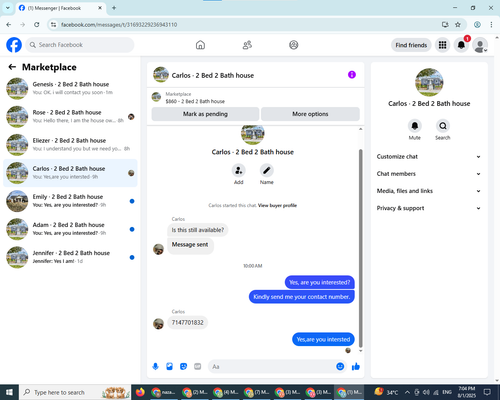Viewport: 500px width, 400px height.
Task: Click the Windows taskbar search box
Action: click(x=76, y=392)
